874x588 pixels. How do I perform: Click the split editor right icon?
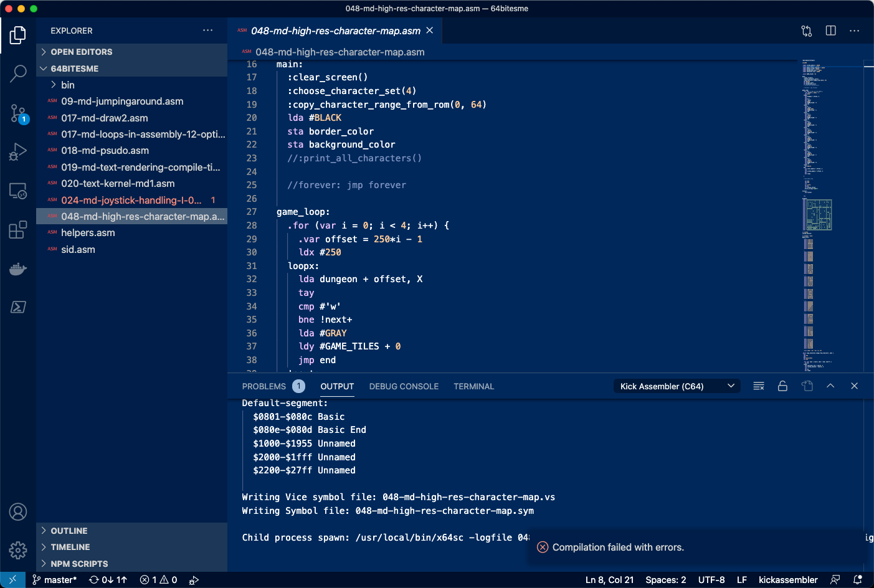[830, 31]
